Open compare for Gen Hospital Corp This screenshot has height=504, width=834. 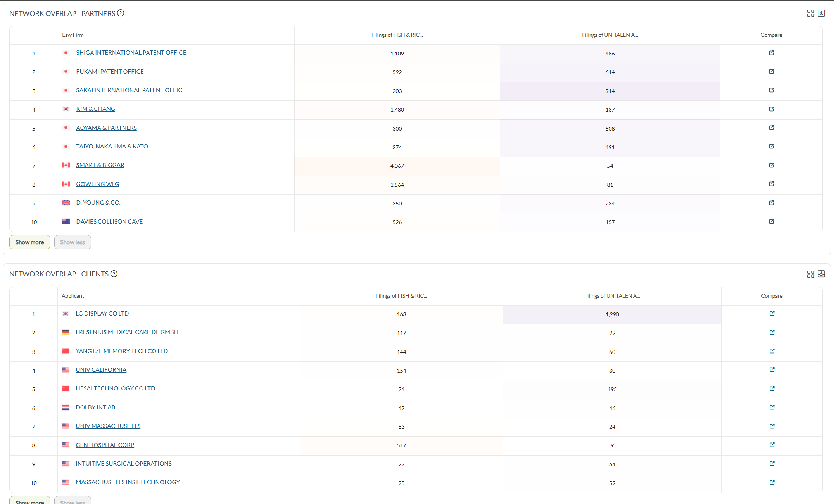(772, 445)
